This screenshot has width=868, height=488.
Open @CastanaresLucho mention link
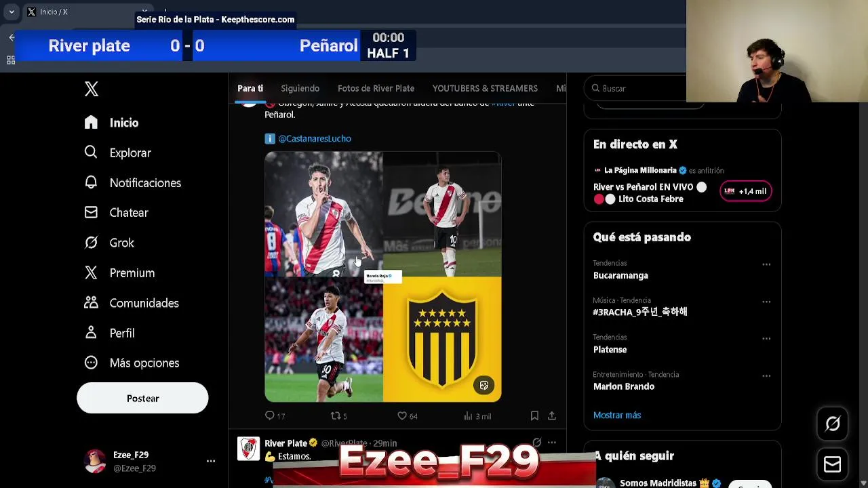tap(315, 138)
